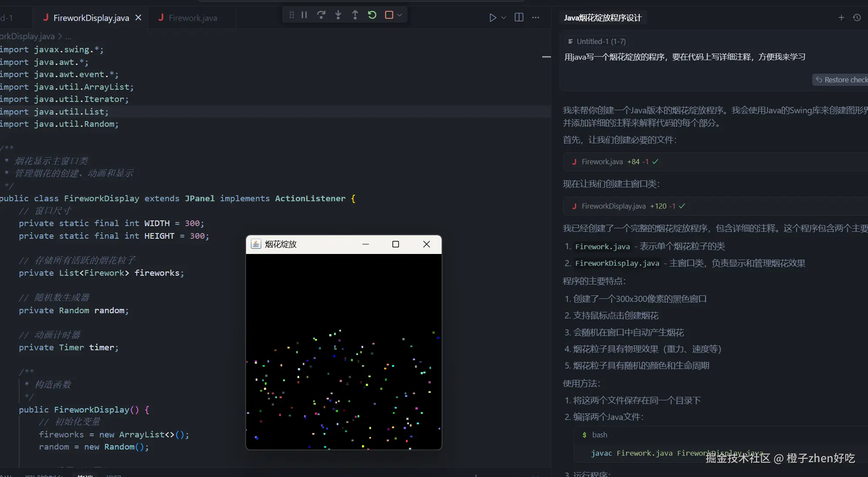This screenshot has height=477, width=868.
Task: Expand the run options dropdown arrow
Action: pos(504,17)
